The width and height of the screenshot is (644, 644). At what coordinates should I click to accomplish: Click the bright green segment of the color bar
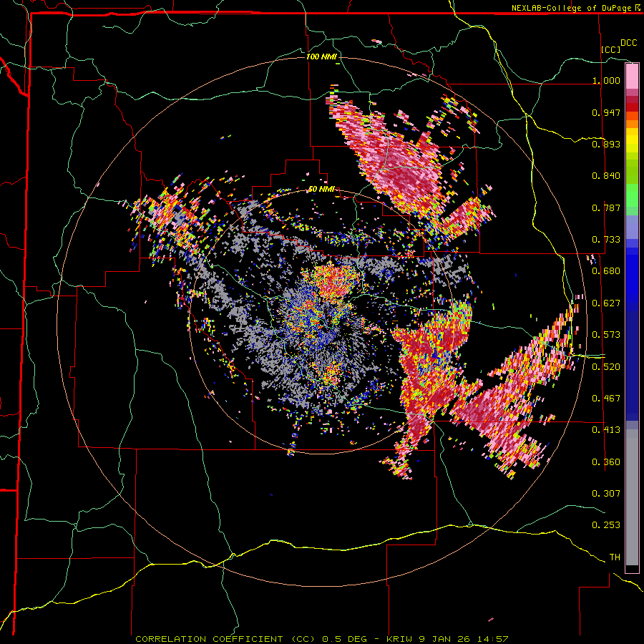(632, 196)
